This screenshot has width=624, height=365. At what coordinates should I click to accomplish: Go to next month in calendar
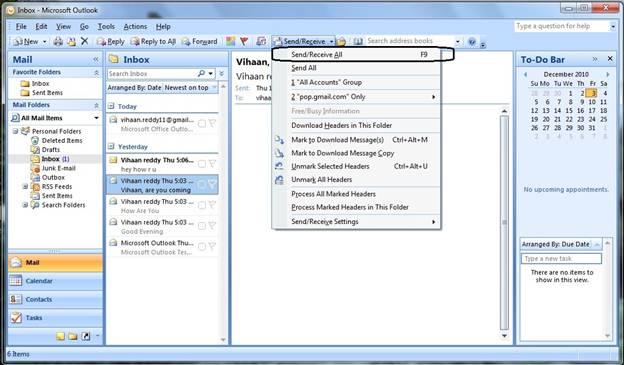point(608,74)
